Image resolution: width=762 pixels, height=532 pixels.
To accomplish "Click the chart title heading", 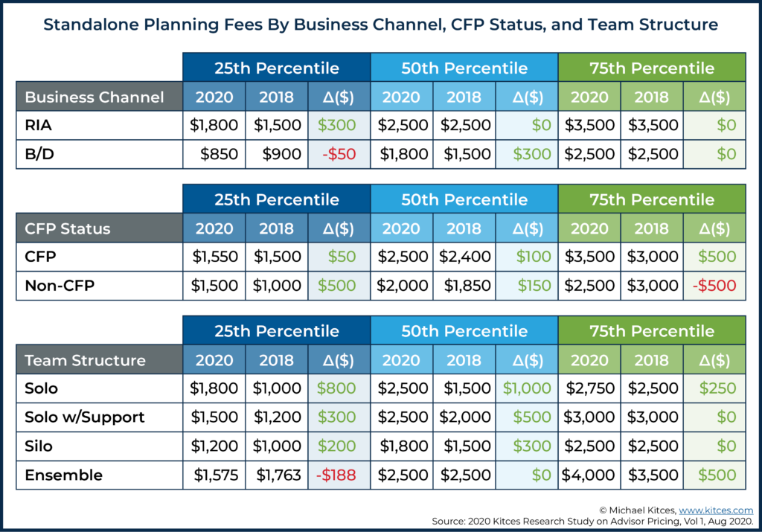I will 380,25.
